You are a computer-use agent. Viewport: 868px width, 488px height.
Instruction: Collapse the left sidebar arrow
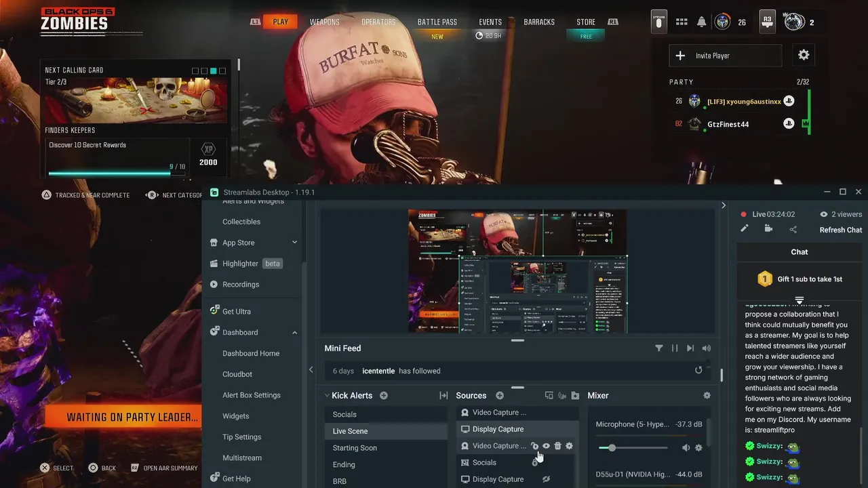coord(311,370)
